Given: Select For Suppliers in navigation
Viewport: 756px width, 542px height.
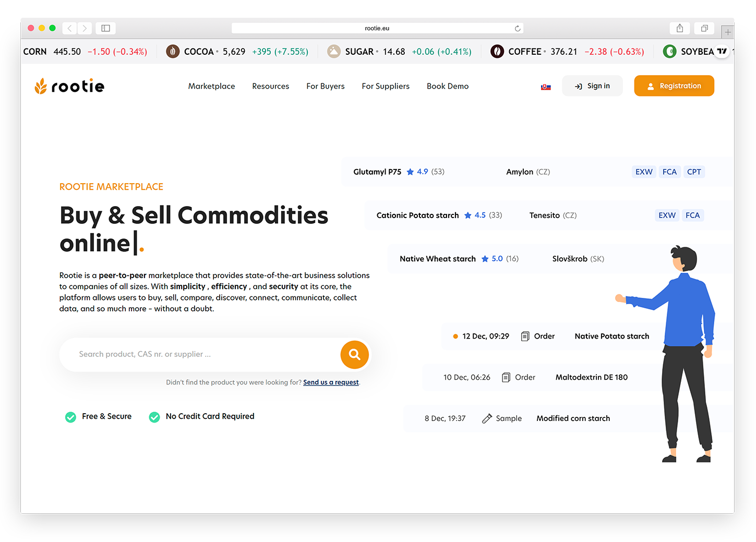Looking at the screenshot, I should (x=386, y=86).
